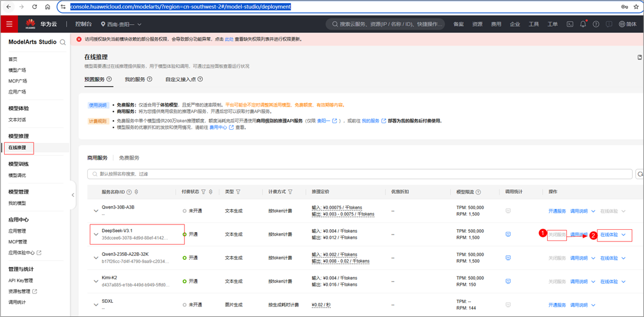
Task: Open the document icon at the top right of 在线推理
Action: (x=639, y=57)
